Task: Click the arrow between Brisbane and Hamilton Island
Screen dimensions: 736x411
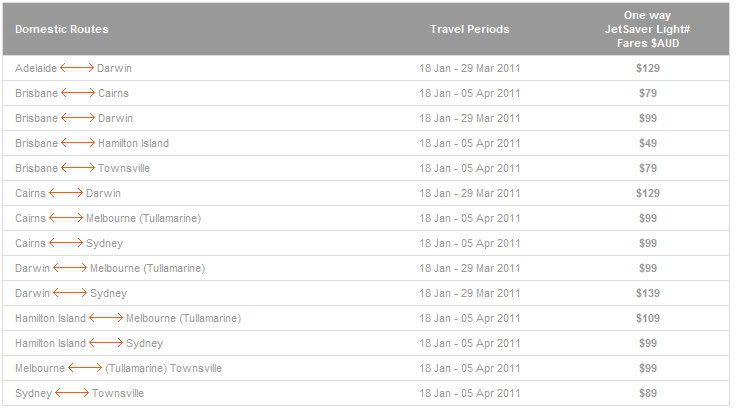Action: pyautogui.click(x=78, y=143)
